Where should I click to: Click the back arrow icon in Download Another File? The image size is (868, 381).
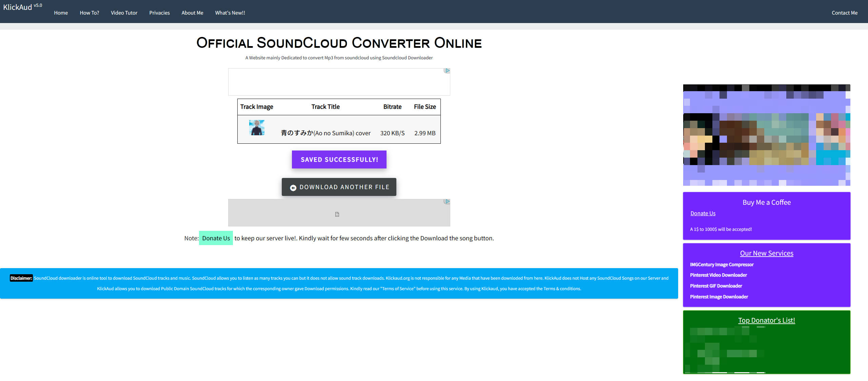293,187
